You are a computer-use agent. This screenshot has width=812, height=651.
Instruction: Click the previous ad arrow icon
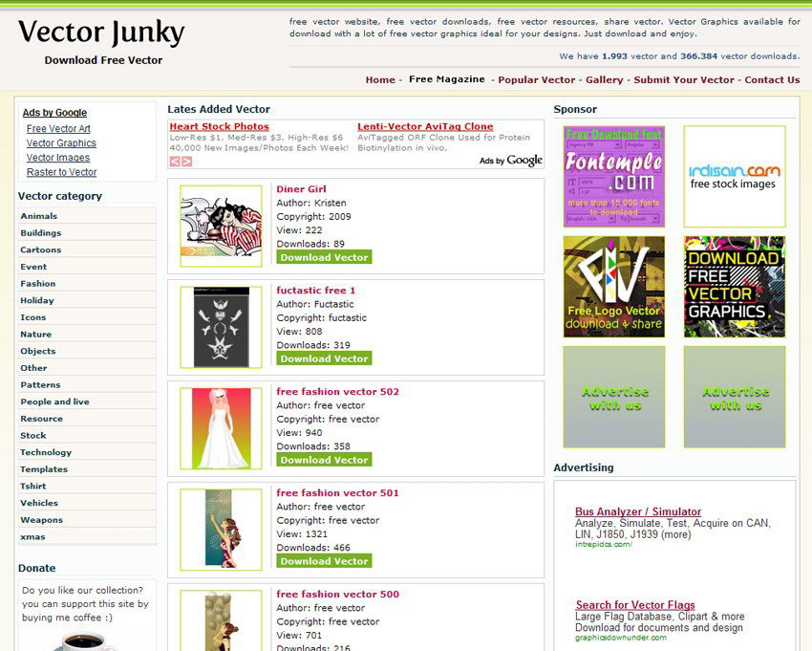coord(175,162)
